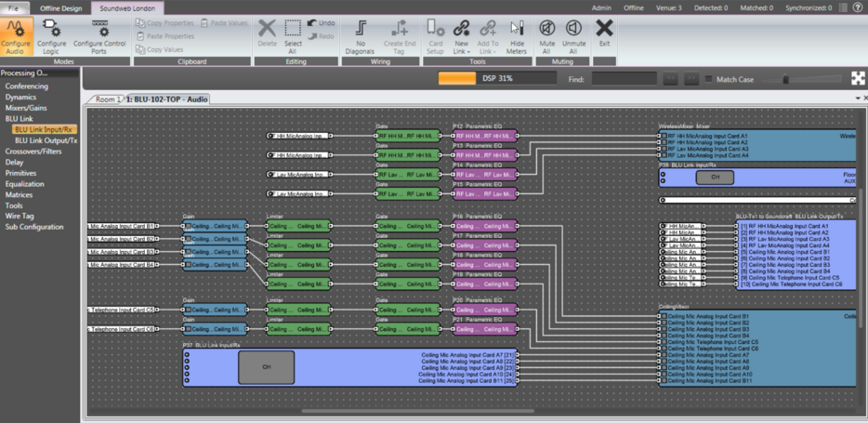The height and width of the screenshot is (423, 868).
Task: Open New Link dropdown
Action: point(461,36)
